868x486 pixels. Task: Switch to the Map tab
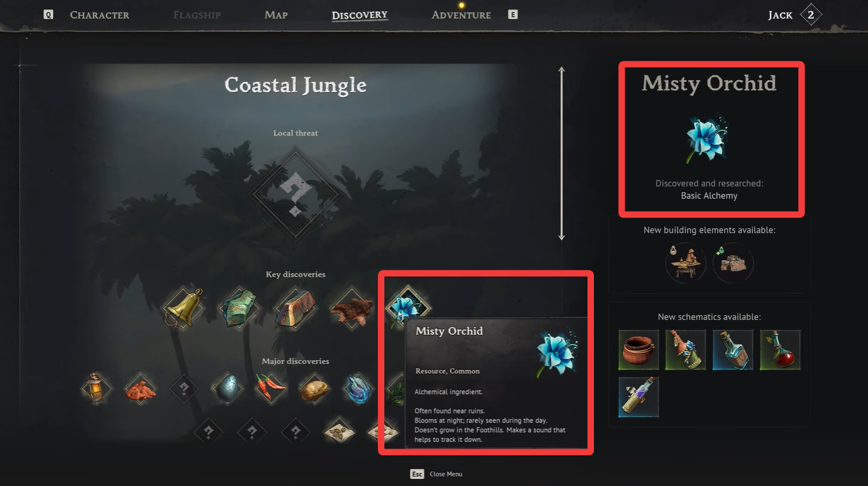pyautogui.click(x=276, y=15)
